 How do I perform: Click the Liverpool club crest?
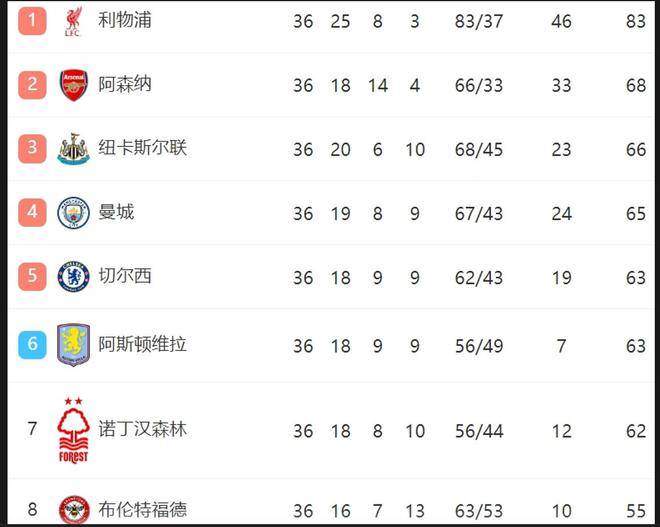click(x=73, y=21)
